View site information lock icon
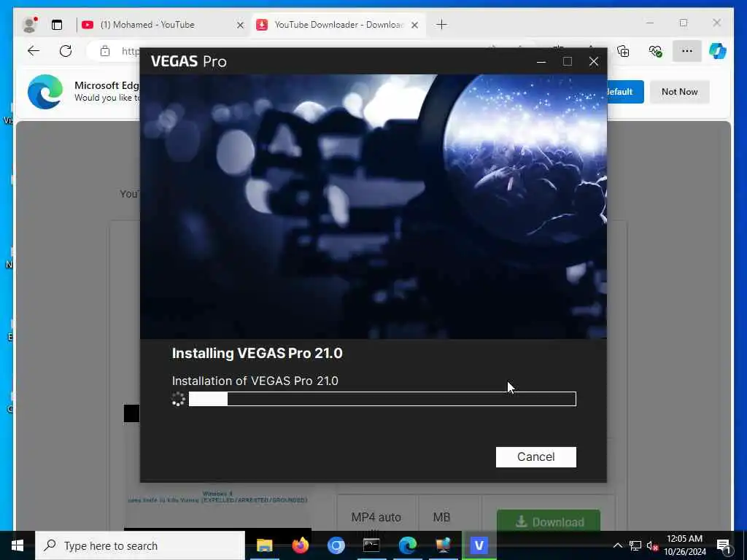 (x=105, y=51)
